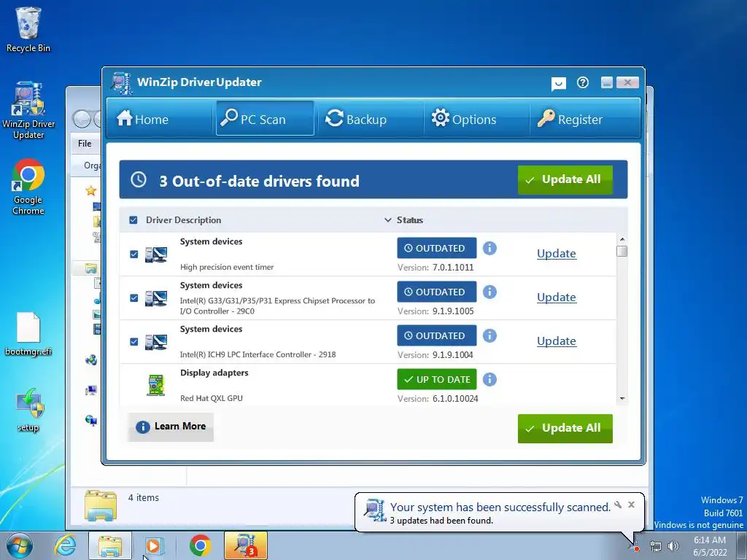Toggle the select-all Driver Description checkbox

pyautogui.click(x=133, y=220)
